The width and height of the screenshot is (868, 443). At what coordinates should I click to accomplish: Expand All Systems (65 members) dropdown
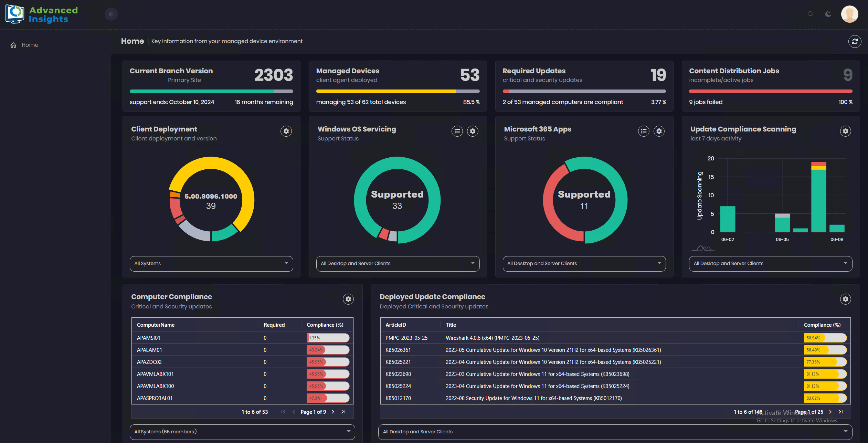[x=242, y=432]
